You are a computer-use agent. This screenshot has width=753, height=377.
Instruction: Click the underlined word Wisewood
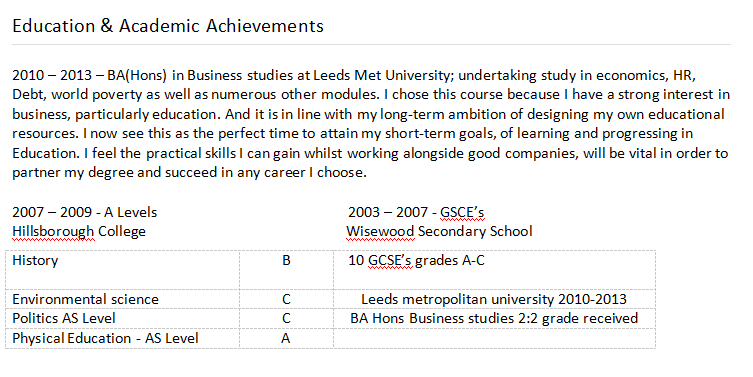point(380,231)
